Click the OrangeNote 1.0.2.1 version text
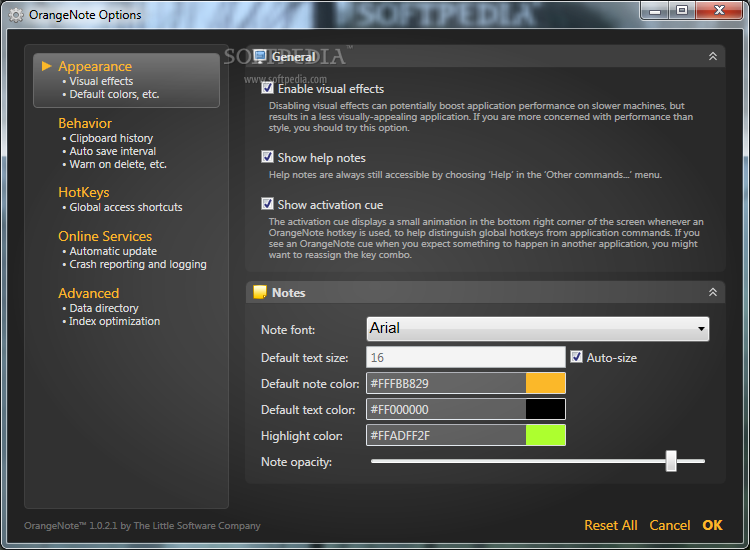750x550 pixels. point(142,526)
